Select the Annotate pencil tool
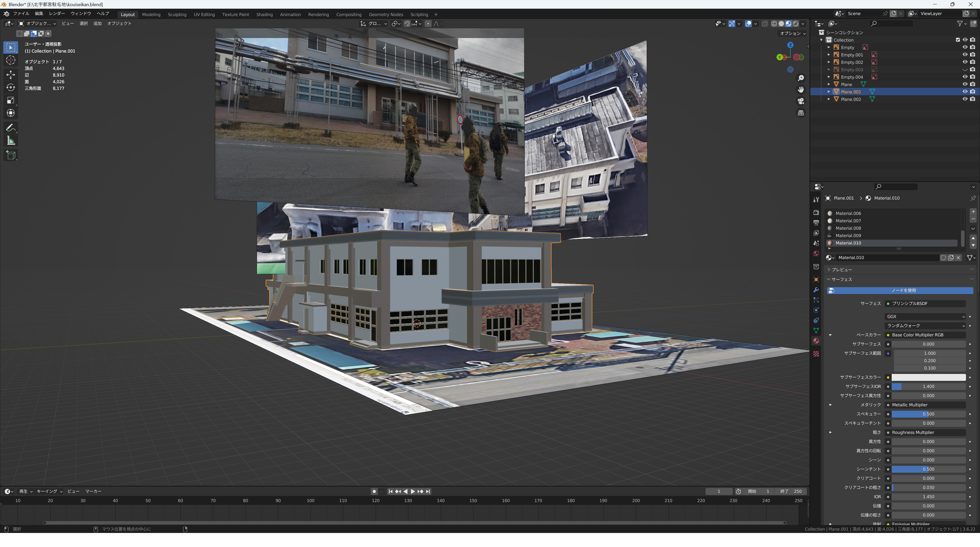 11,128
